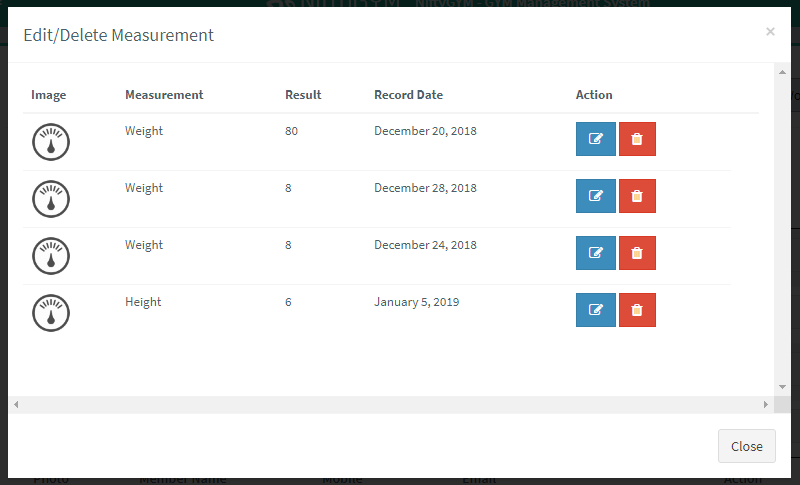Click gauge image of December 20 Weight row
Image resolution: width=800 pixels, height=485 pixels.
click(x=51, y=142)
